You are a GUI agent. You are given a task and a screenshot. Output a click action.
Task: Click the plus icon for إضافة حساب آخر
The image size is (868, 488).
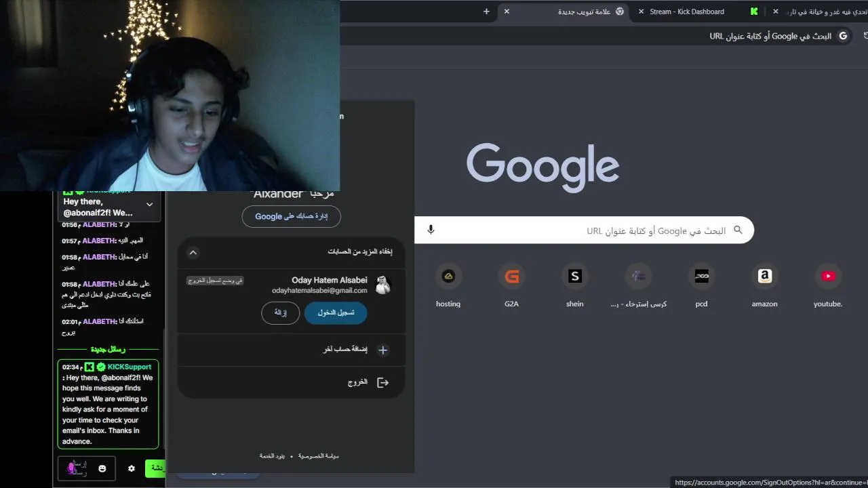tap(383, 350)
